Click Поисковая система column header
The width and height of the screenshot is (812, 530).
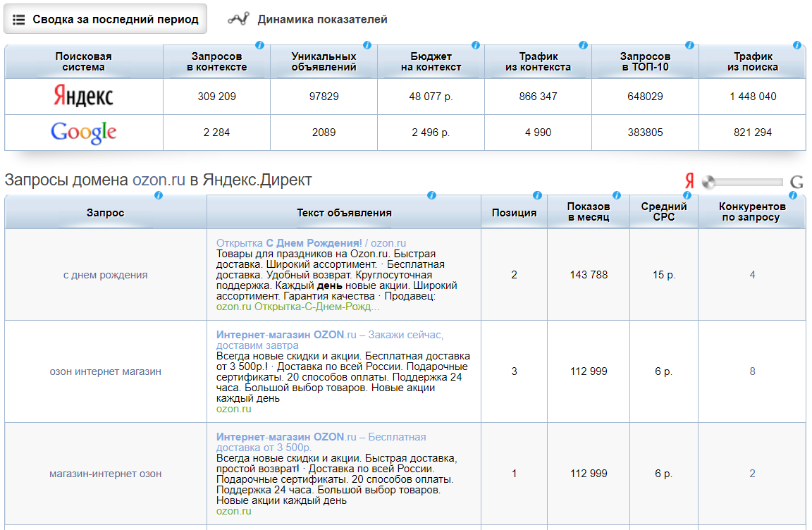click(83, 61)
